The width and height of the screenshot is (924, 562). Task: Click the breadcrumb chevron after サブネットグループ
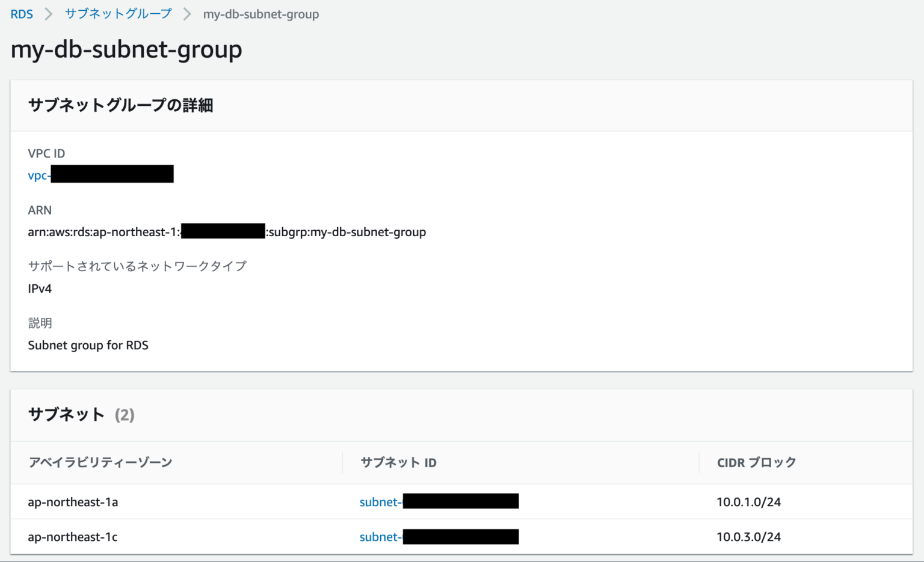point(188,13)
